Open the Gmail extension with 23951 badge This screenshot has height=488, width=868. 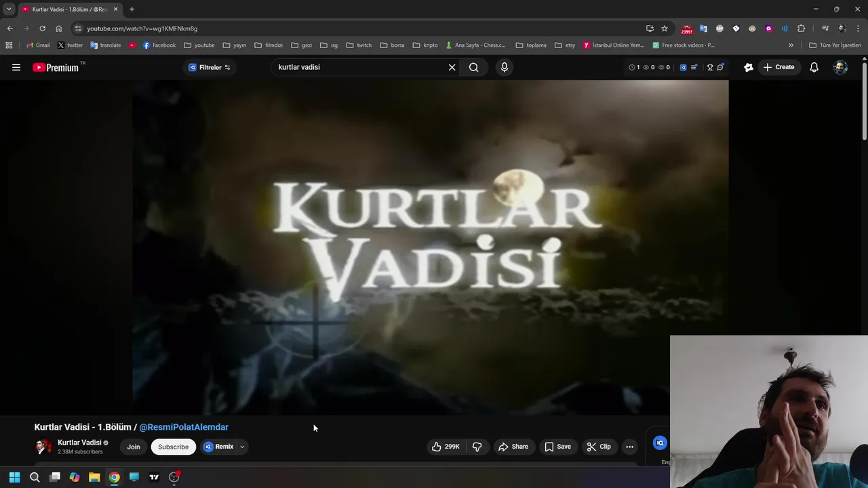click(687, 29)
